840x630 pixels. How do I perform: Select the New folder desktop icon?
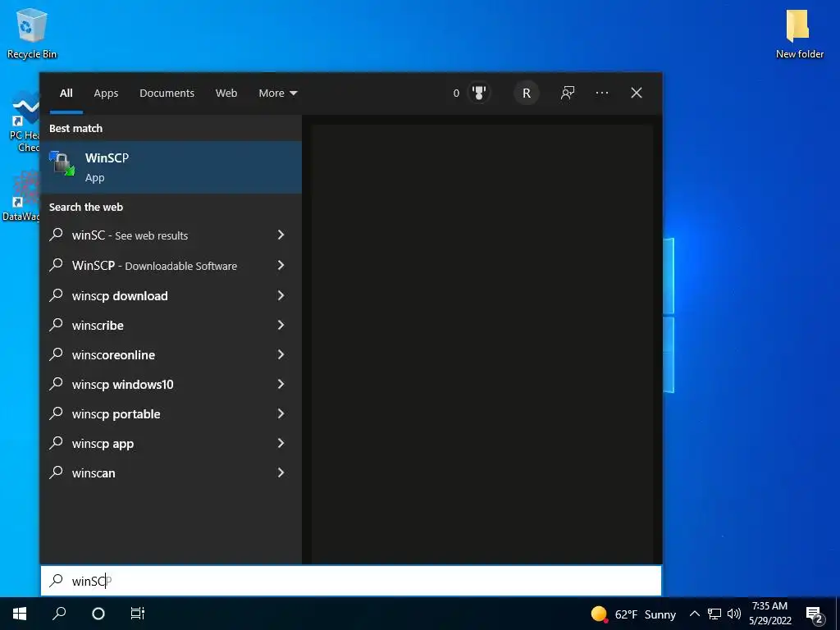click(799, 33)
